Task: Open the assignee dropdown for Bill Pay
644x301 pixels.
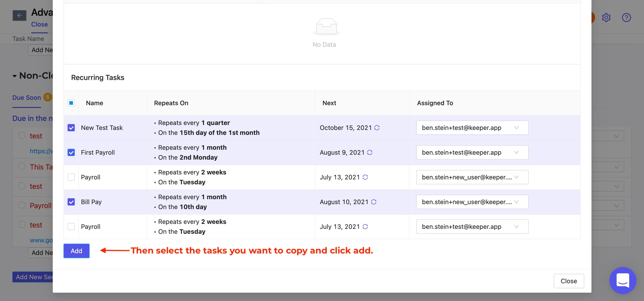Action: click(x=472, y=202)
